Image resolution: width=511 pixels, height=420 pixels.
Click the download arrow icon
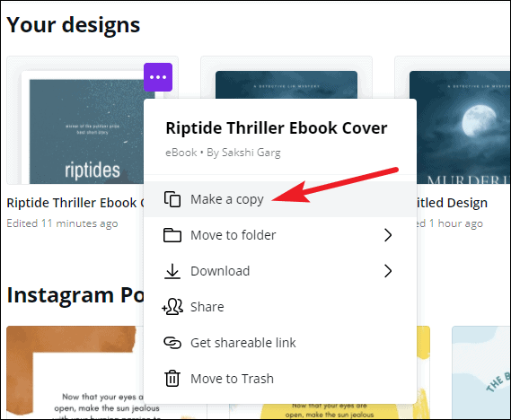[x=172, y=271]
